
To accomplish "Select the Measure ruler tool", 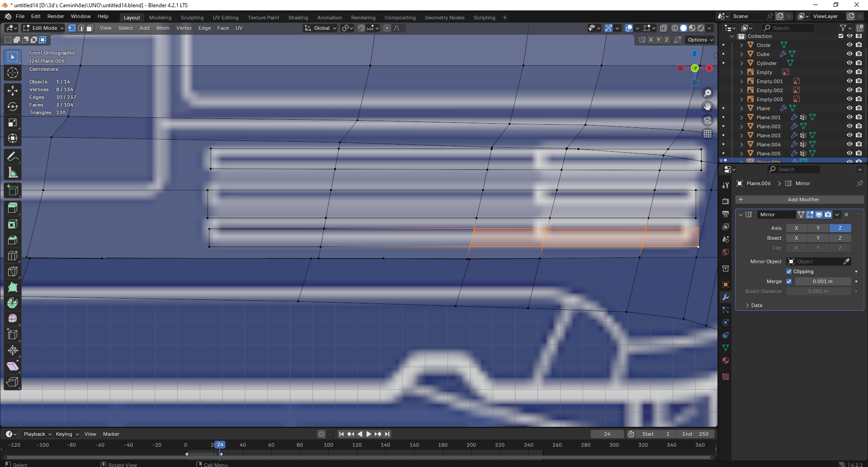I will pos(13,173).
